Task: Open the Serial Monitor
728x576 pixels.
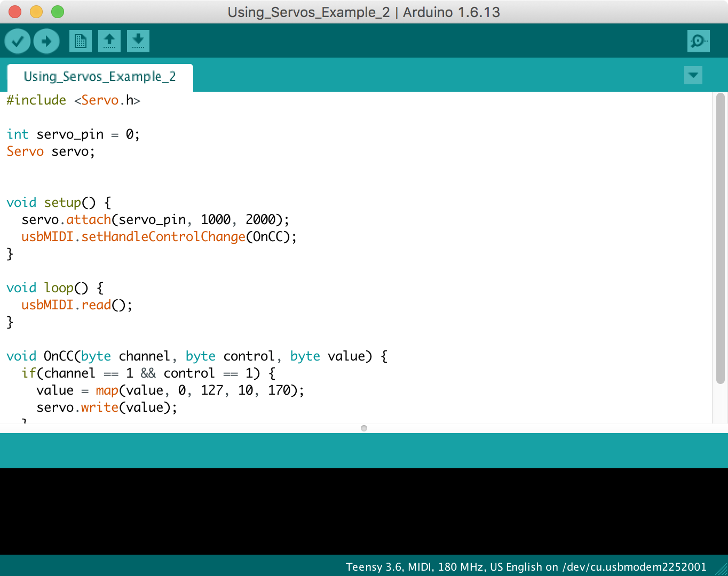Action: [698, 41]
